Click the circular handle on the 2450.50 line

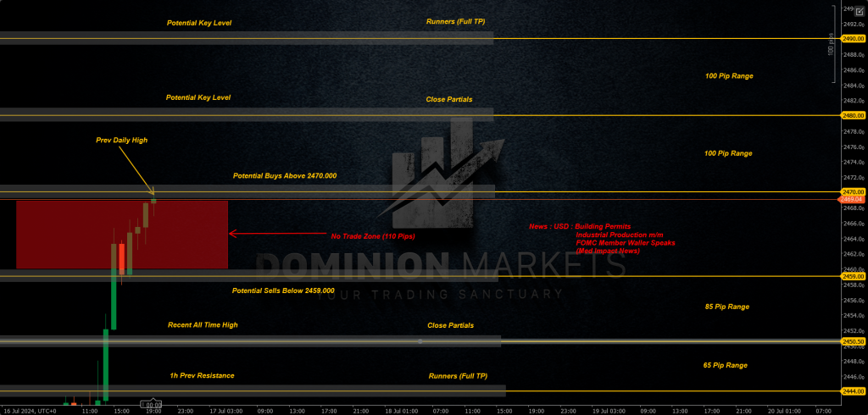[x=420, y=341]
